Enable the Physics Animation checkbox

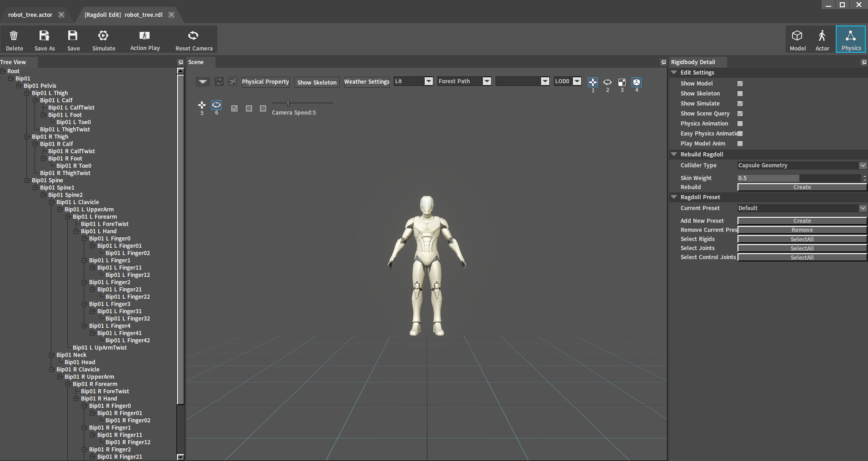tap(740, 124)
